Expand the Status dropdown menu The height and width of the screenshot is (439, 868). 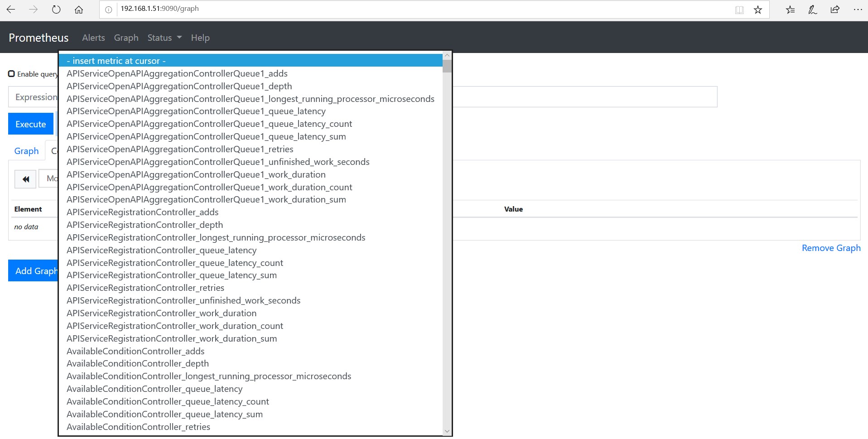coord(164,38)
